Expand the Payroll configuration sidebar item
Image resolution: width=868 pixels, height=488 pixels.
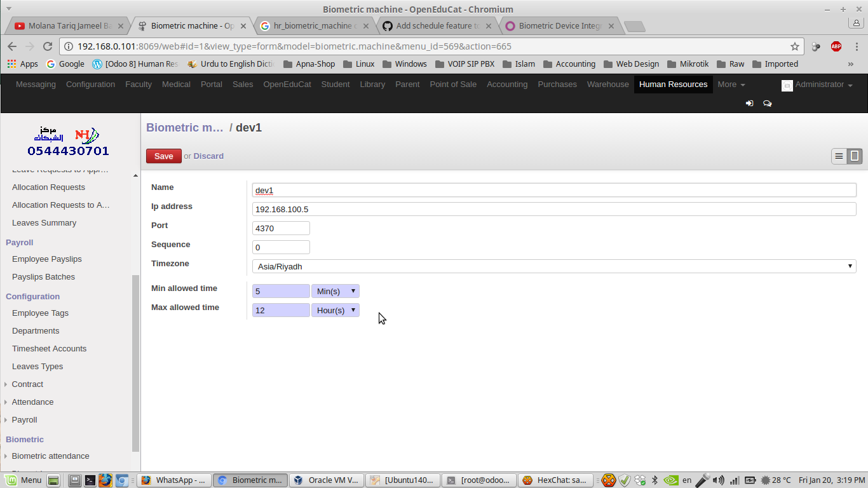pos(24,419)
